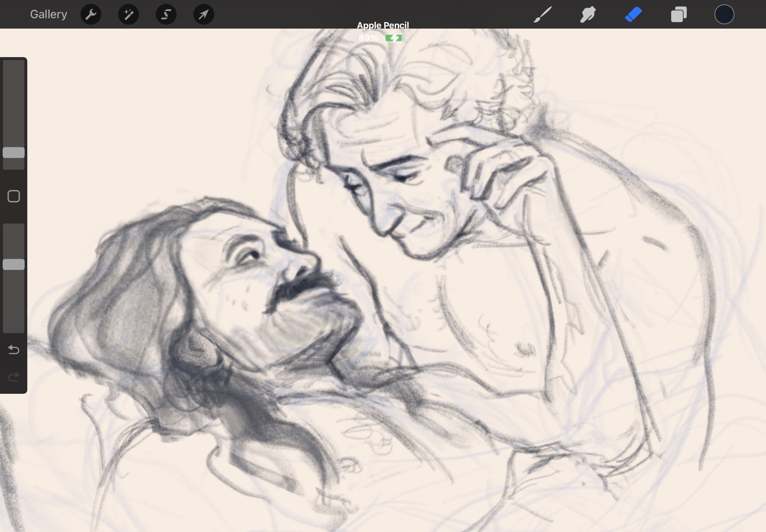Viewport: 766px width, 532px height.
Task: Tap the greyed-out redo arrow
Action: (14, 377)
